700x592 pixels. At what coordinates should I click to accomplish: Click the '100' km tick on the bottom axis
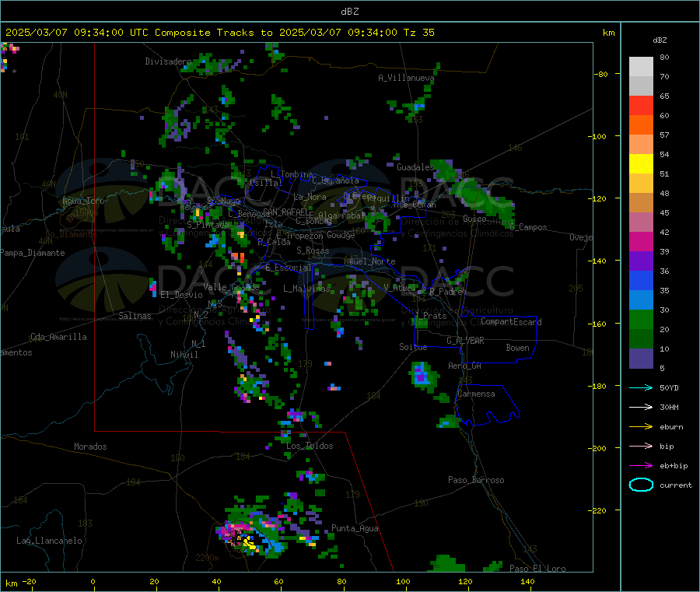(403, 581)
